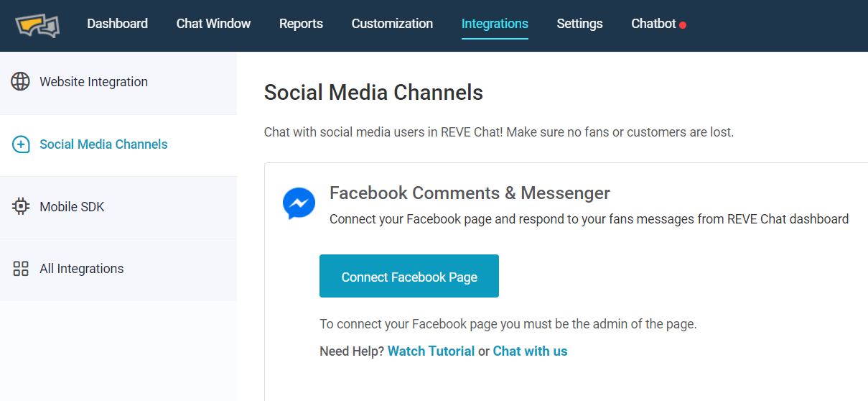Click the plus-bubble icon beside Social Media Channels
Viewport: 868px width, 401px height.
21,144
